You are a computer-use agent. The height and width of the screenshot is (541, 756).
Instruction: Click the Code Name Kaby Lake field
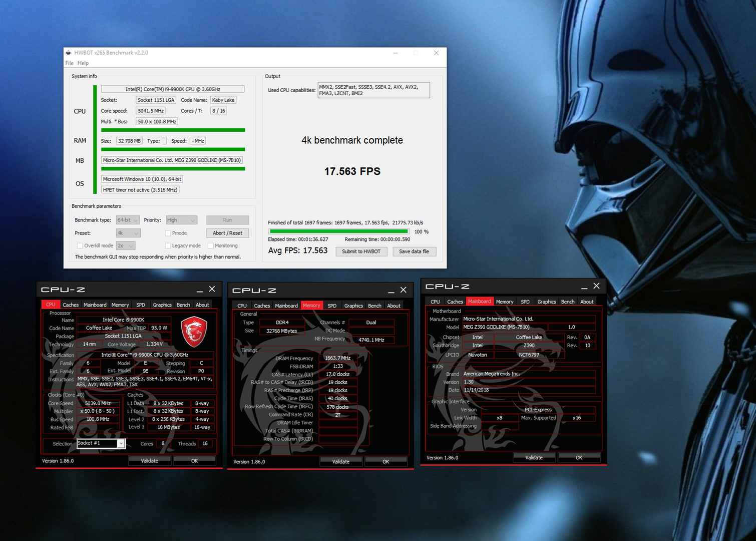tap(223, 100)
